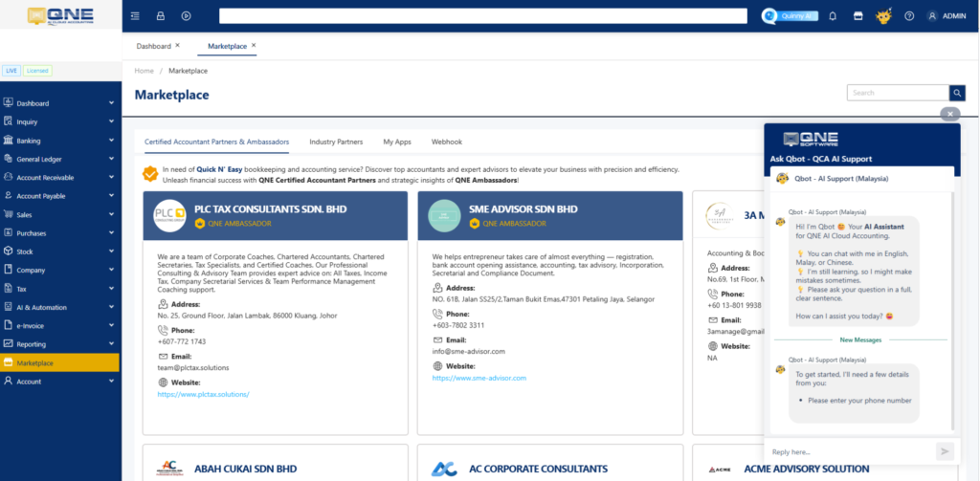Open the ADMIN user dropdown
Screen dimensions: 980x481
[947, 15]
